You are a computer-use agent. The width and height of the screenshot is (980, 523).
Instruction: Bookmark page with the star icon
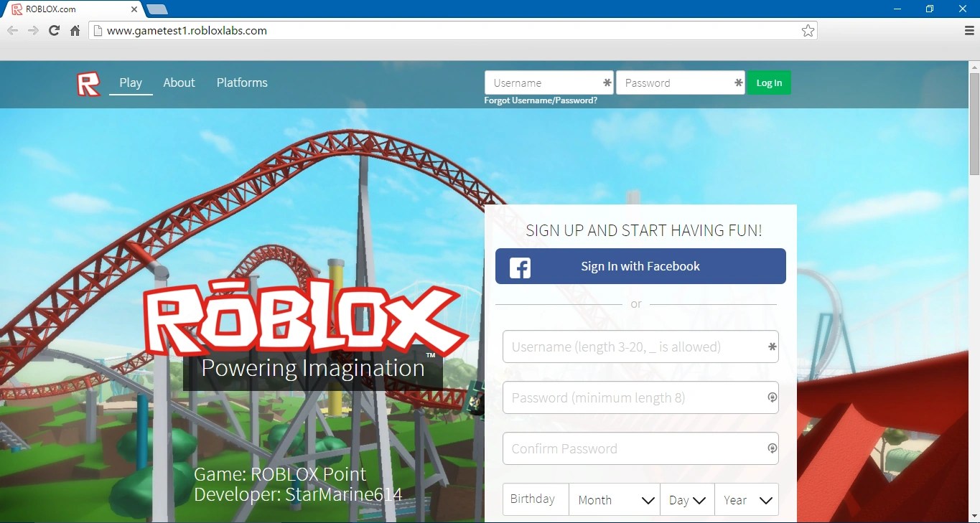[808, 30]
